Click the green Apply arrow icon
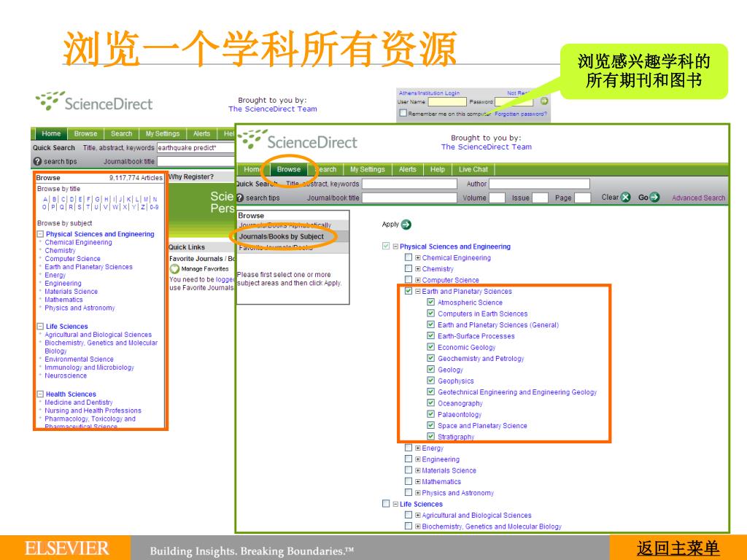Viewport: 747px width, 560px height. pyautogui.click(x=406, y=225)
